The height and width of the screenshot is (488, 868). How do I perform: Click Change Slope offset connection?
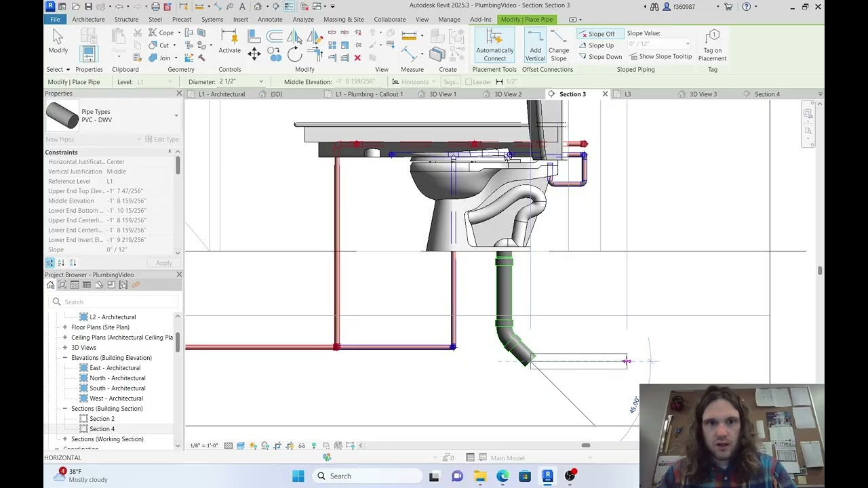pos(559,44)
